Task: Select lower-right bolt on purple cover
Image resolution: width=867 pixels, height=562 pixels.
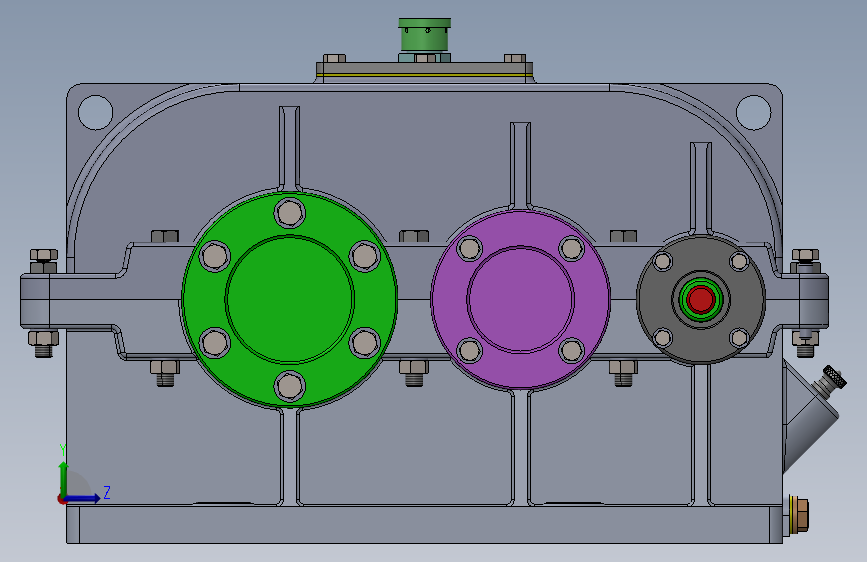Action: coord(572,350)
